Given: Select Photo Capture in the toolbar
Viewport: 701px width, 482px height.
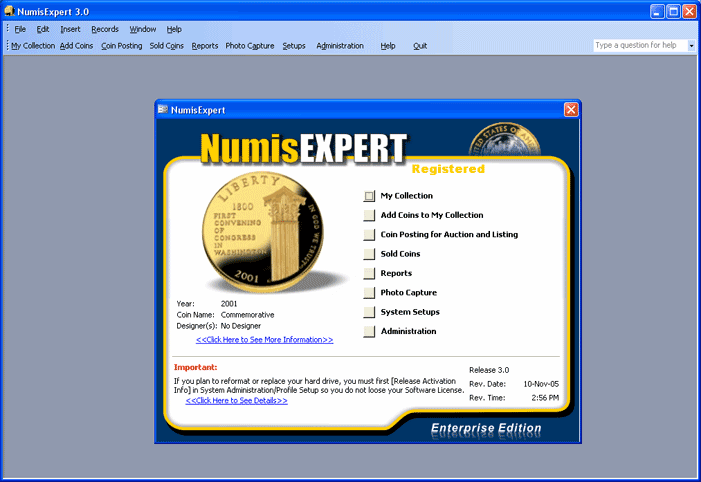Looking at the screenshot, I should [x=249, y=46].
